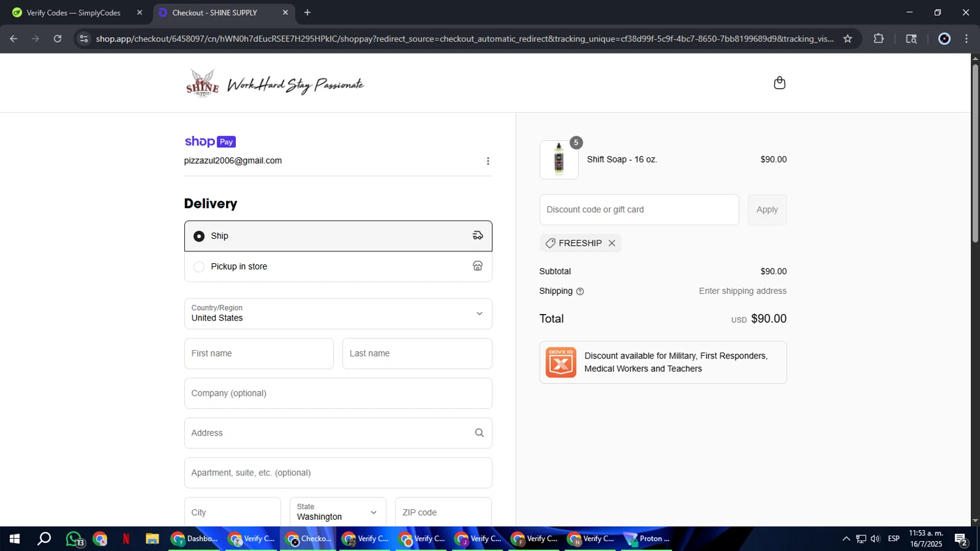
Task: Open WhatsApp from the taskbar
Action: pos(74,539)
